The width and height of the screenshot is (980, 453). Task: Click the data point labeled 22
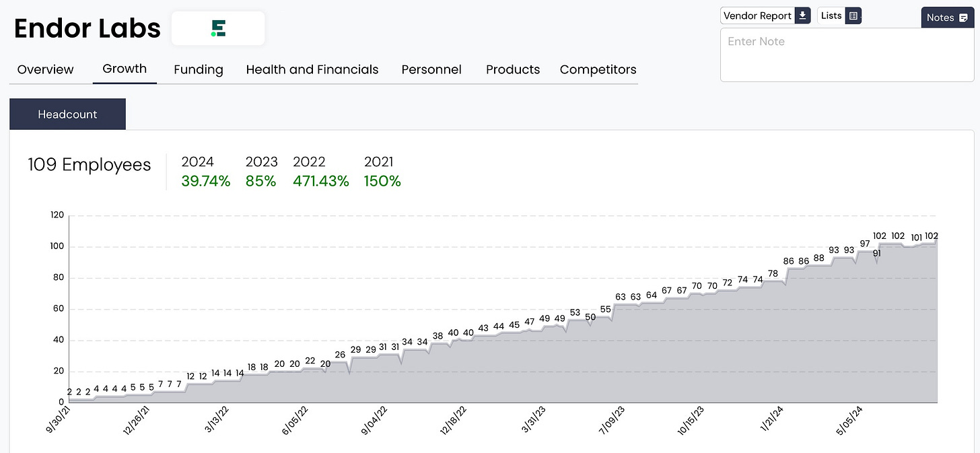coord(310,360)
